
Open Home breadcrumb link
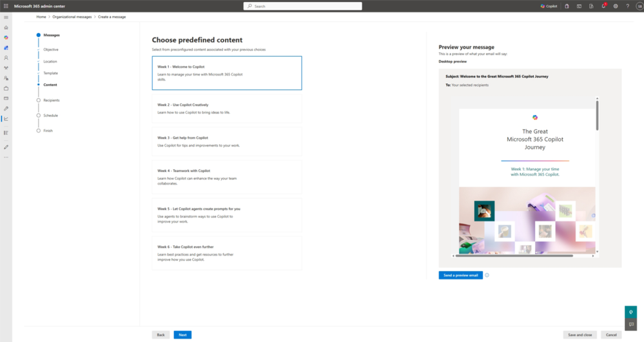41,17
